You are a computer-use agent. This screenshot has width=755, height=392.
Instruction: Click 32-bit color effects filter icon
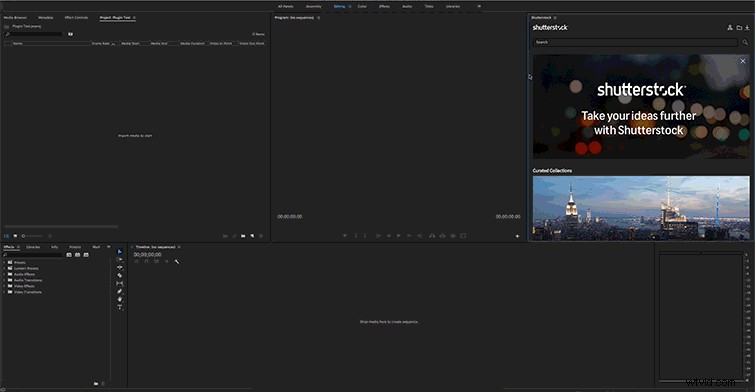tap(78, 255)
